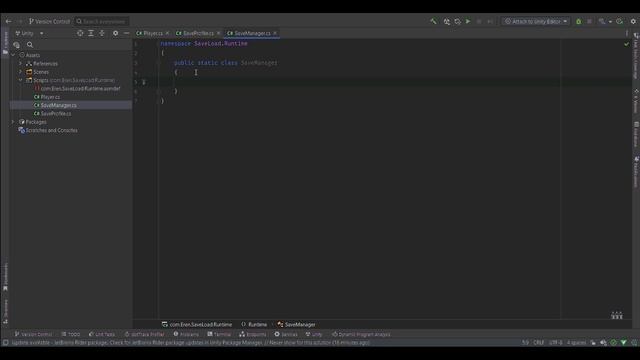
Task: Select the Scenes folder in explorer
Action: click(x=38, y=72)
